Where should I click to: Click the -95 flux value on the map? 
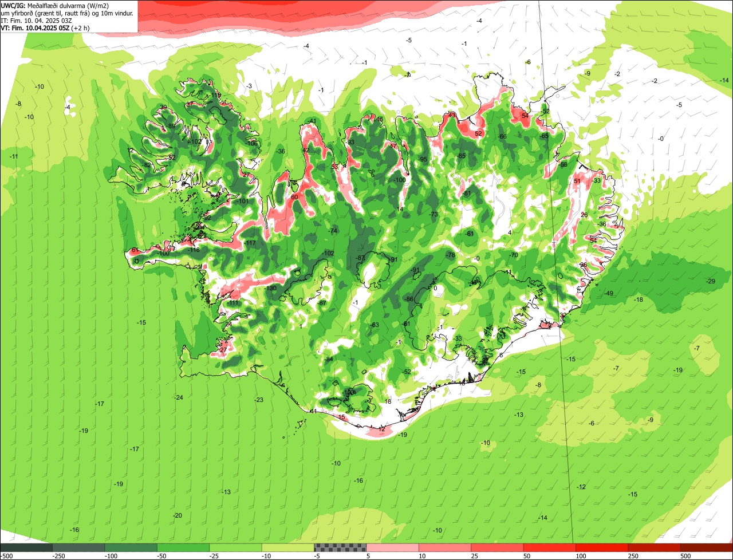coord(423,159)
